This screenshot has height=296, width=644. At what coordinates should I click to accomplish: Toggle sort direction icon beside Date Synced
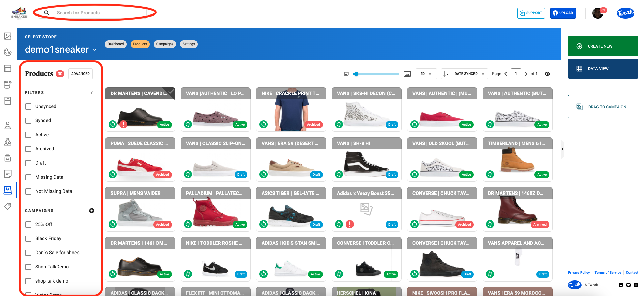447,74
